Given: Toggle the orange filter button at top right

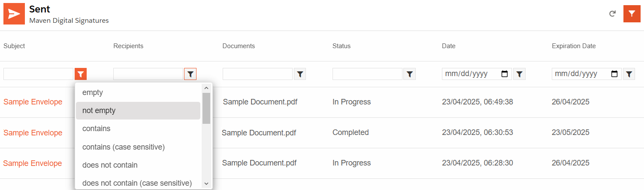Looking at the screenshot, I should [632, 14].
